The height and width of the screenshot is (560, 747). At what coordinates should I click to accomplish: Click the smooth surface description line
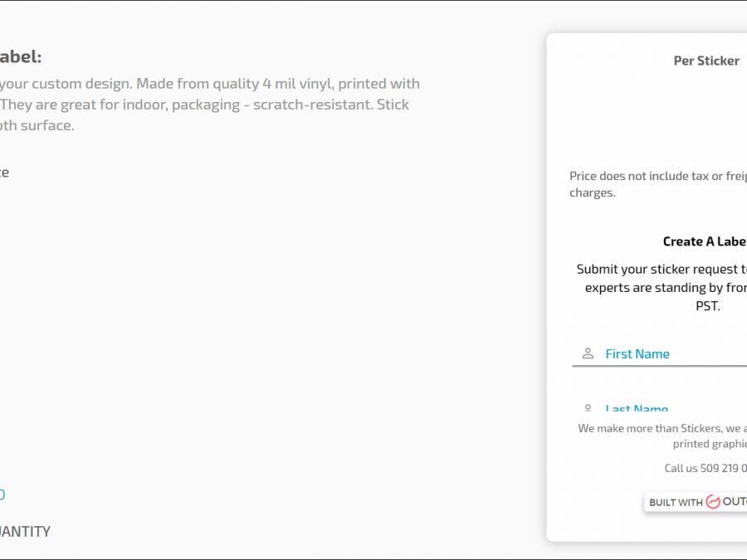[37, 126]
